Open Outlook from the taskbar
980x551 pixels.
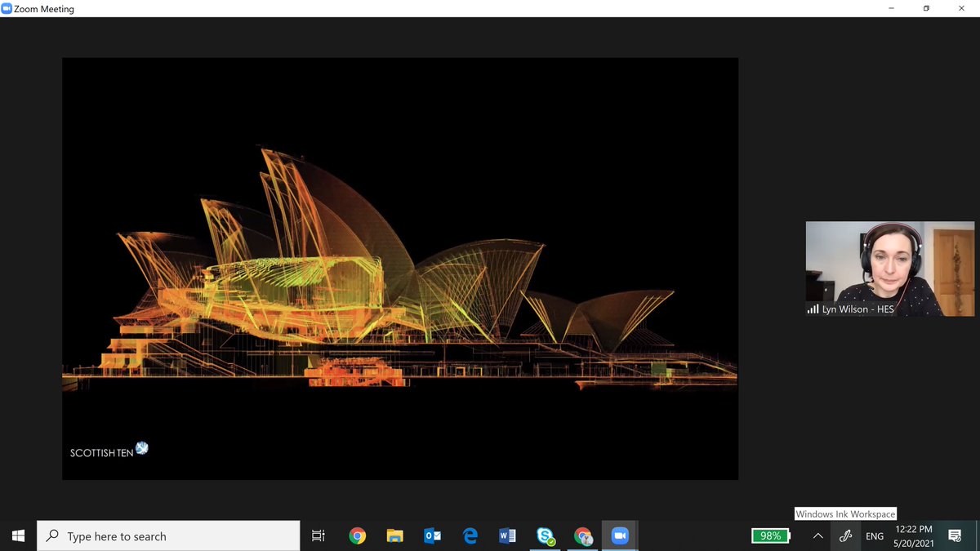[x=432, y=536]
